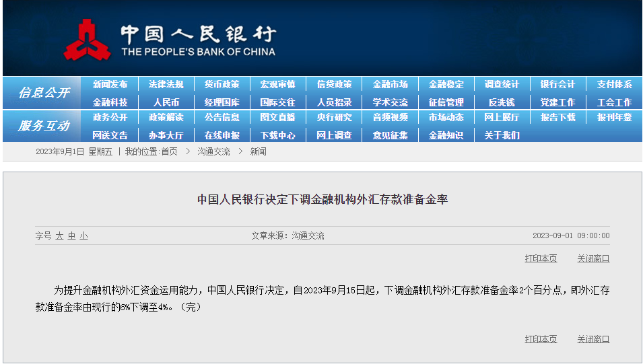Go to 关于我们 page

[x=502, y=136]
